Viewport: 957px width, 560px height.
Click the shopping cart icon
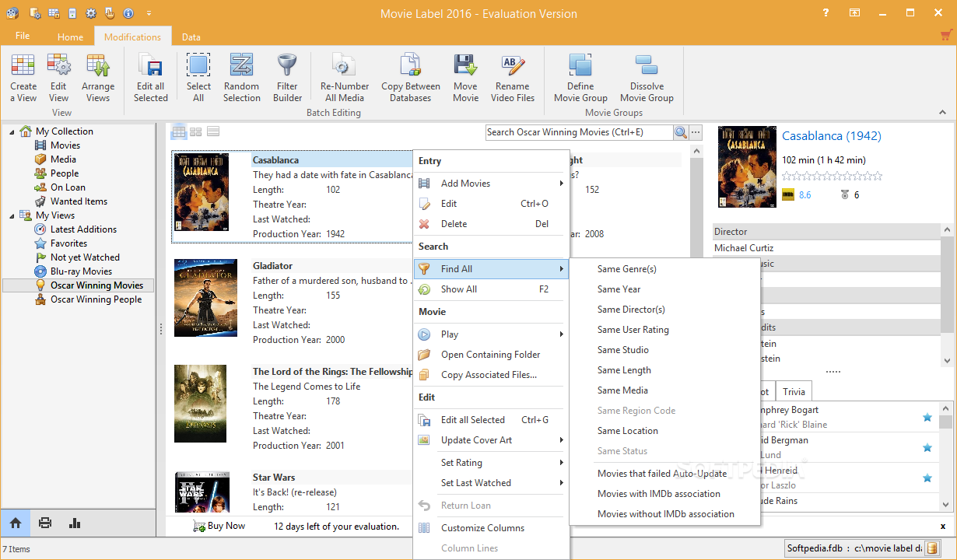[946, 35]
